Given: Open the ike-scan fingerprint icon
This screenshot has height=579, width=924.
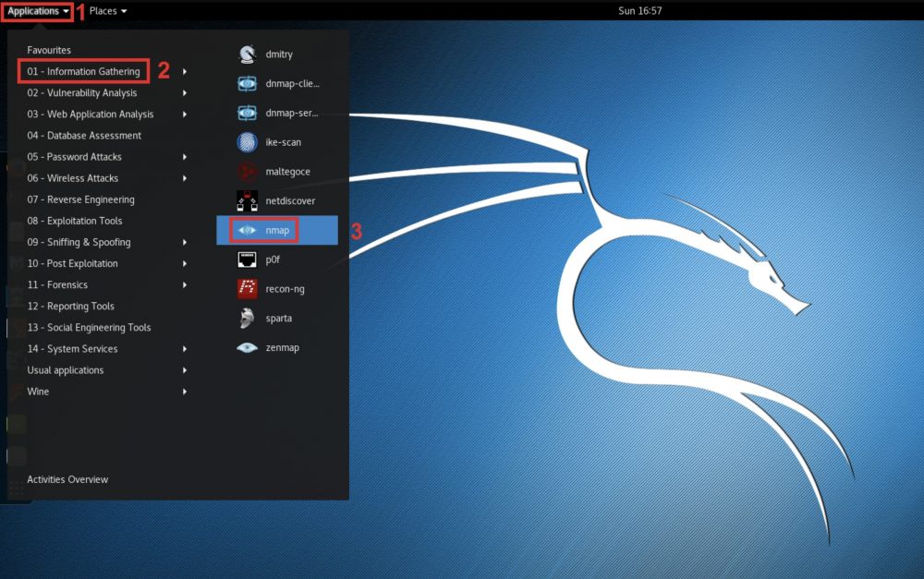Looking at the screenshot, I should click(x=247, y=142).
